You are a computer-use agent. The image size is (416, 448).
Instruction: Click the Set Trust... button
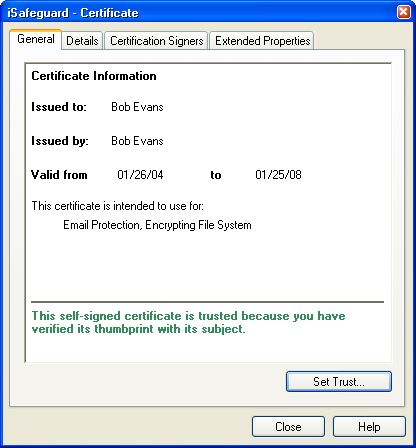[x=339, y=381]
